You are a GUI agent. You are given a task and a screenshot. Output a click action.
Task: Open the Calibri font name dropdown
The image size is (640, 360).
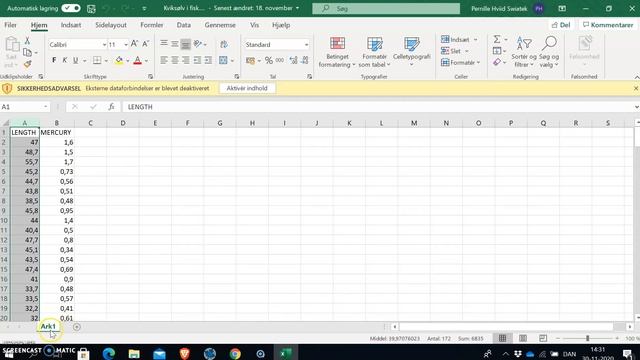(x=104, y=44)
